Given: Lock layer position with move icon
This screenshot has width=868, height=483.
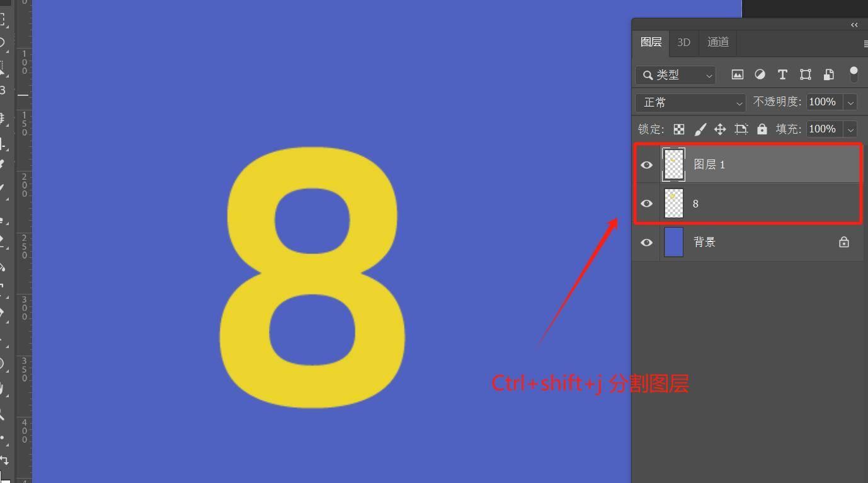Looking at the screenshot, I should (x=720, y=129).
